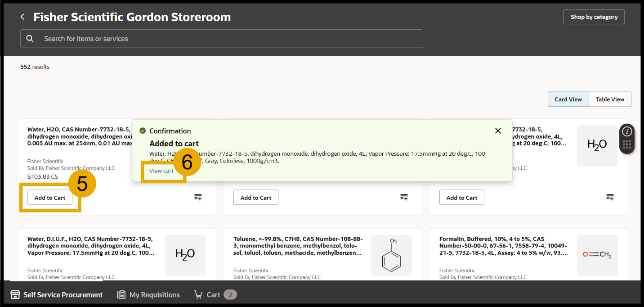This screenshot has height=307, width=644.
Task: Dismiss the Added to cart confirmation
Action: click(498, 130)
